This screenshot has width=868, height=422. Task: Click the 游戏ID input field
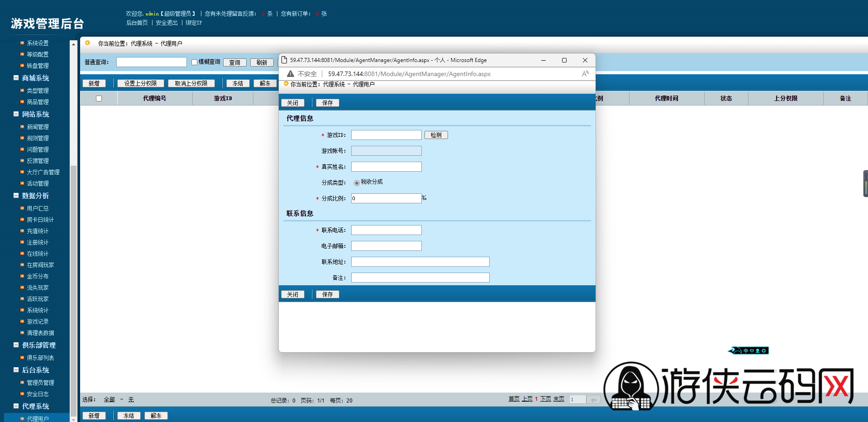tap(386, 135)
